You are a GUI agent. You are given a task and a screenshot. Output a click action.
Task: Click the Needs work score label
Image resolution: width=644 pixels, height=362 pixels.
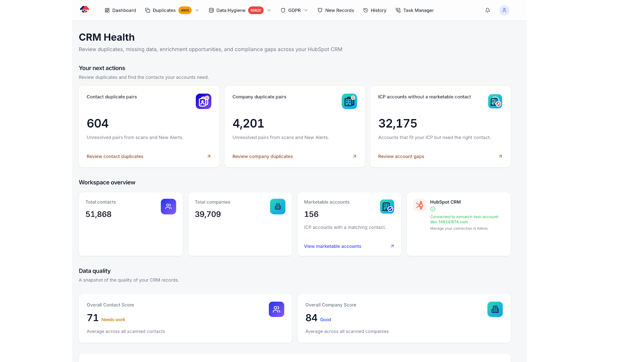point(114,320)
